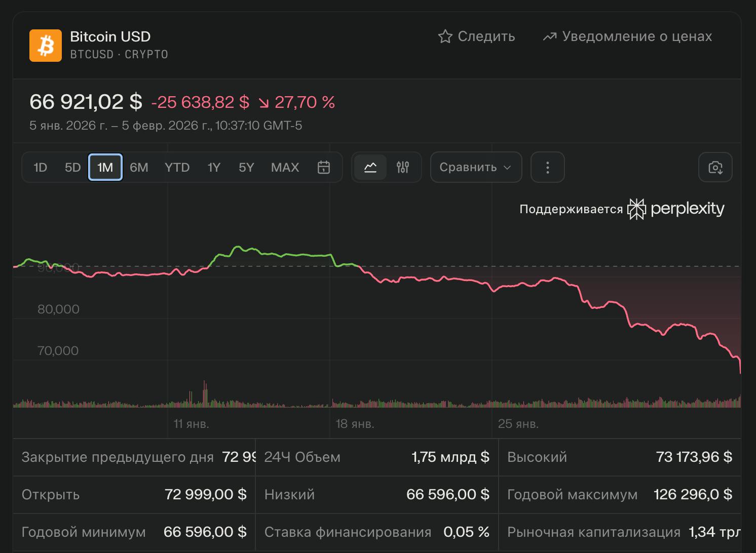Expand the three-dot overflow menu
Screen dimensions: 756x553
coord(547,167)
